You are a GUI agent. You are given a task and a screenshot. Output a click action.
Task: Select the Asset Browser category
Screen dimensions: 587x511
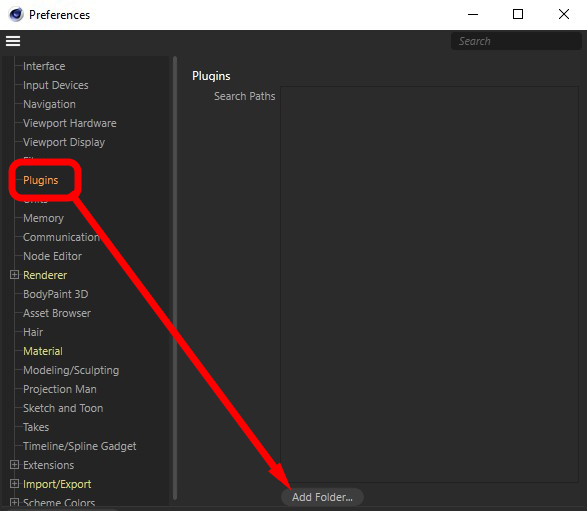(x=57, y=313)
